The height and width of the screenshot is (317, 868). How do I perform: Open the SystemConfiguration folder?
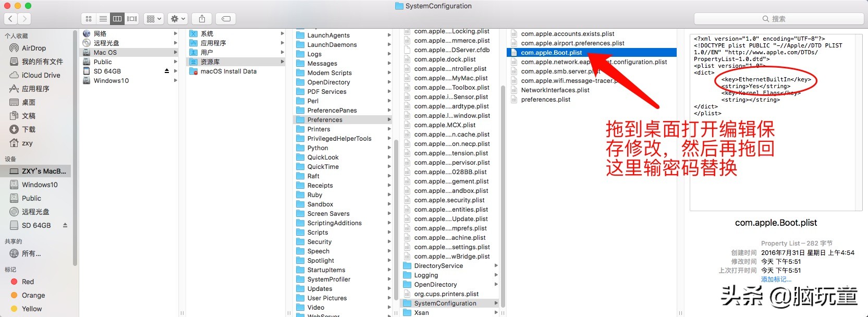point(450,303)
